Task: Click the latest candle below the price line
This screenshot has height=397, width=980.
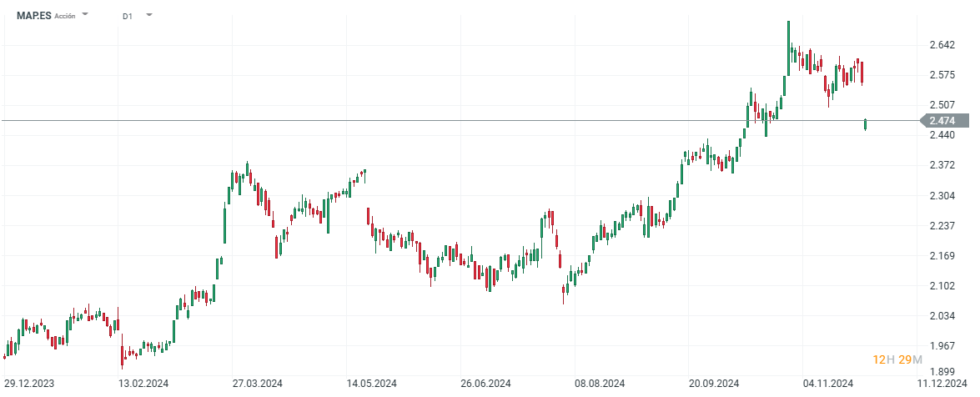Action: (x=866, y=125)
